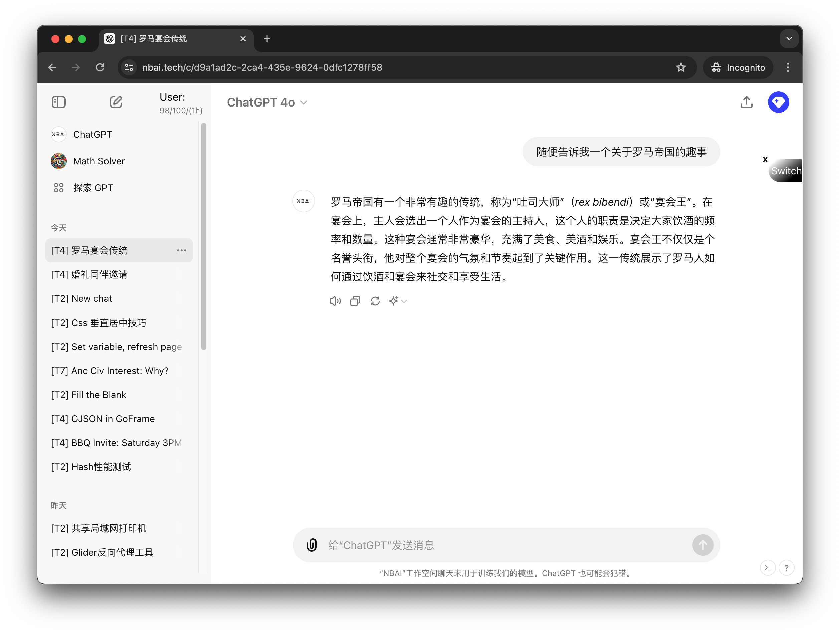This screenshot has width=840, height=633.
Task: Open [T2] Fill the Blank chat
Action: 119,395
